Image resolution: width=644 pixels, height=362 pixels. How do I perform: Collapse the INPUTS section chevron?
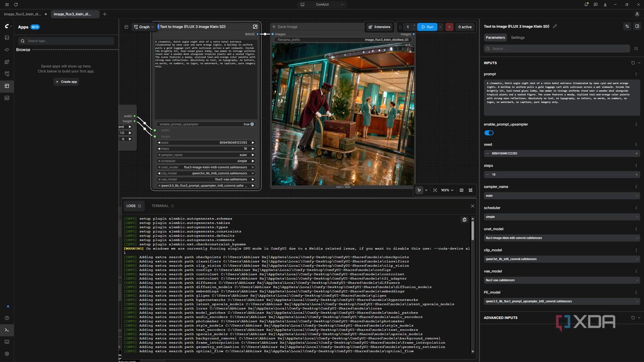coord(639,63)
